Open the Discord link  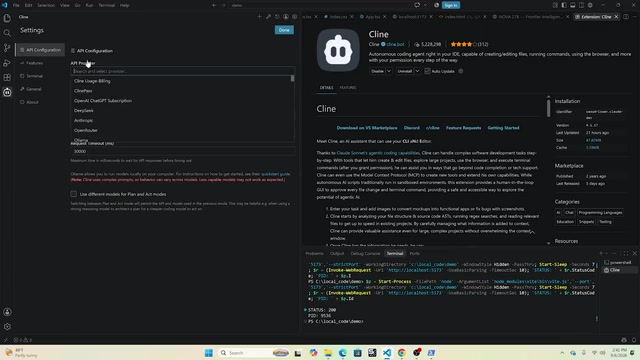(x=411, y=128)
